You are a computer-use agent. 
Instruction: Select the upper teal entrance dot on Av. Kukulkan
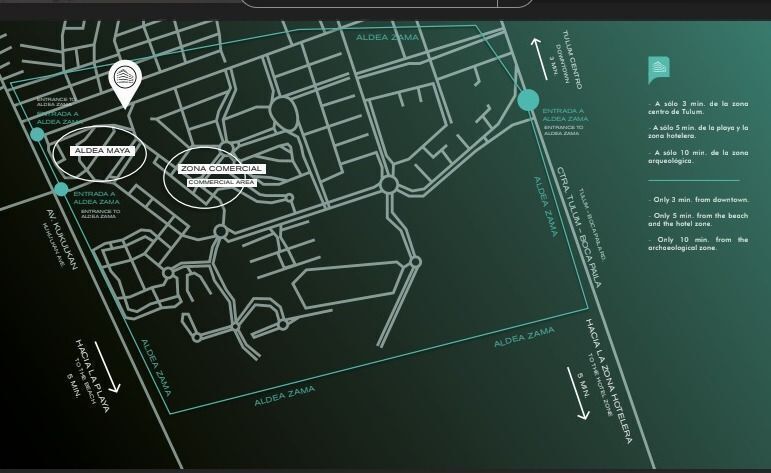37,134
